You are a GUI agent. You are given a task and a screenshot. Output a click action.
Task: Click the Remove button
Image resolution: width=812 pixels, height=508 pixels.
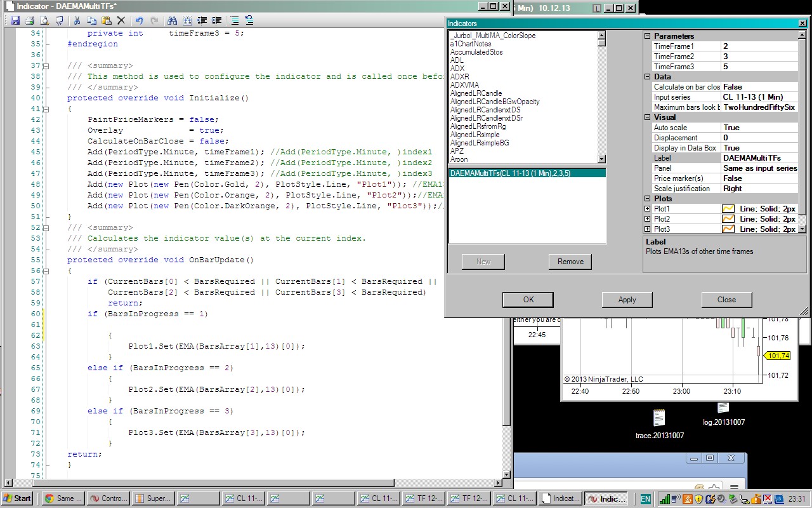[570, 262]
